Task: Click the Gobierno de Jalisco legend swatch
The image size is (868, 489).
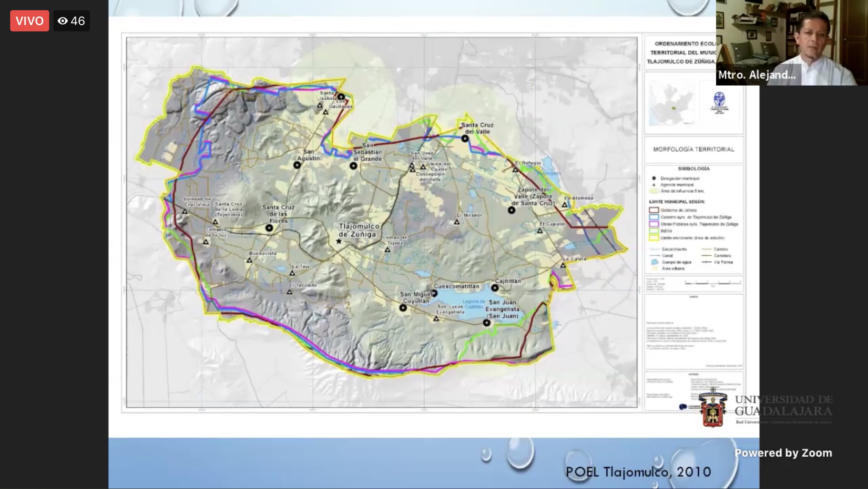Action: click(x=654, y=210)
